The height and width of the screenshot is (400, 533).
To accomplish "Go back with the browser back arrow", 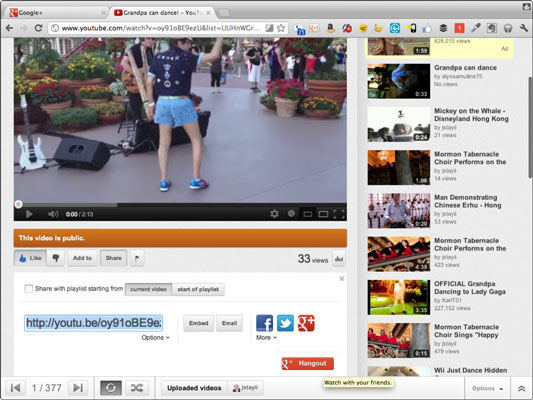I will coord(10,28).
